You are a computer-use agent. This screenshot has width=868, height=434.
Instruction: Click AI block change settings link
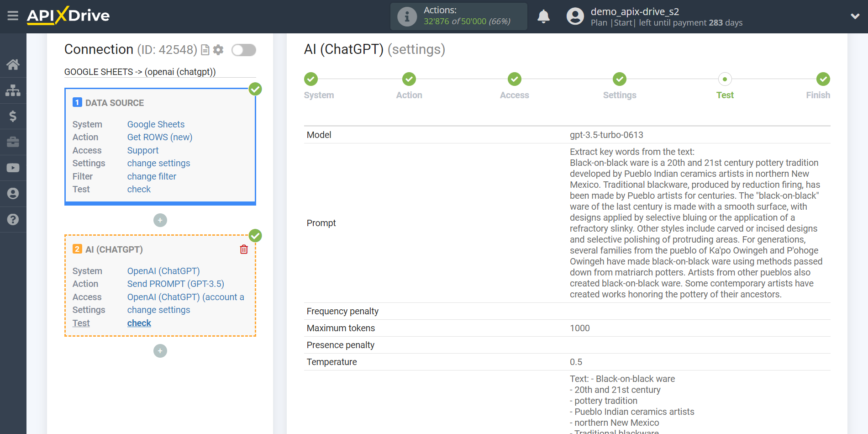(158, 310)
